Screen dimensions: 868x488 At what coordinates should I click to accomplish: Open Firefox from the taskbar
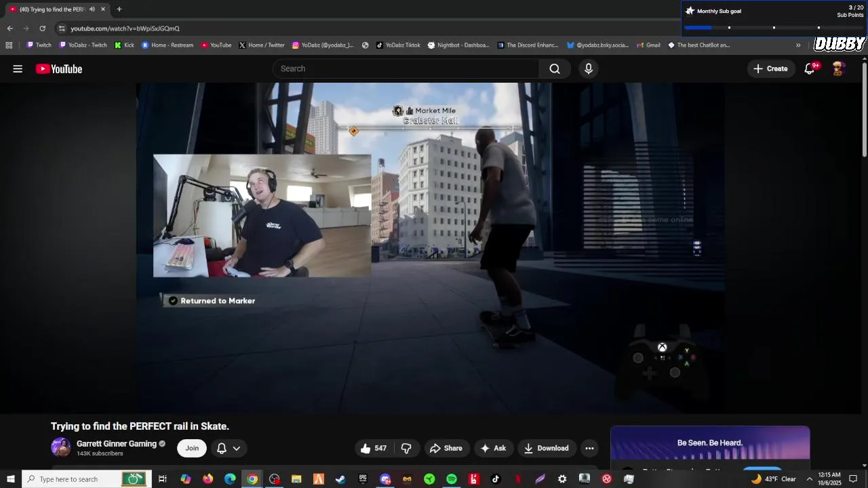click(208, 479)
